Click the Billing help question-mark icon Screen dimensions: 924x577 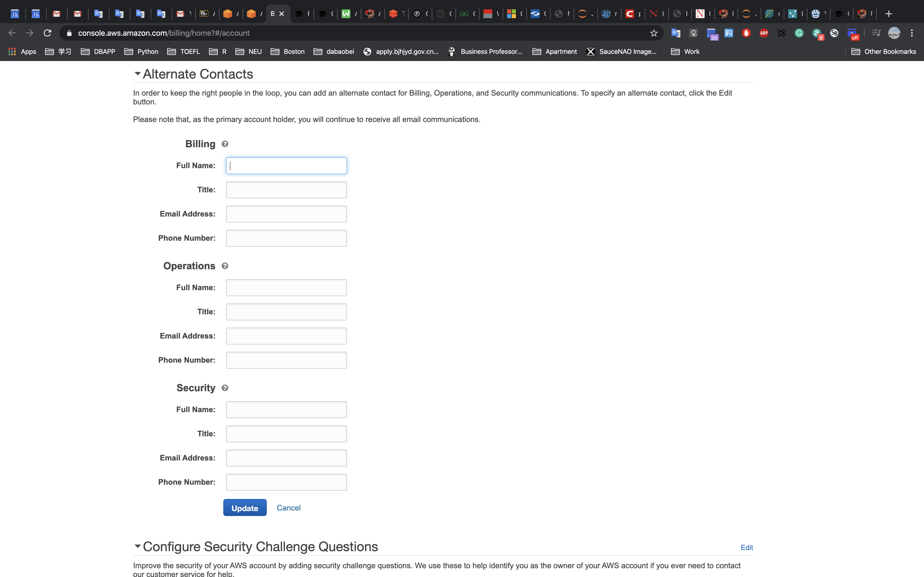point(225,144)
